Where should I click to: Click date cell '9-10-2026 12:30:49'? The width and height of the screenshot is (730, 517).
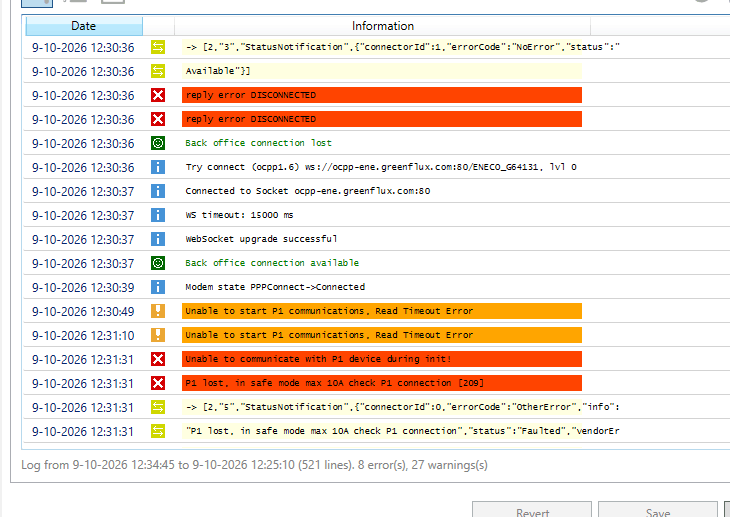[x=83, y=312]
